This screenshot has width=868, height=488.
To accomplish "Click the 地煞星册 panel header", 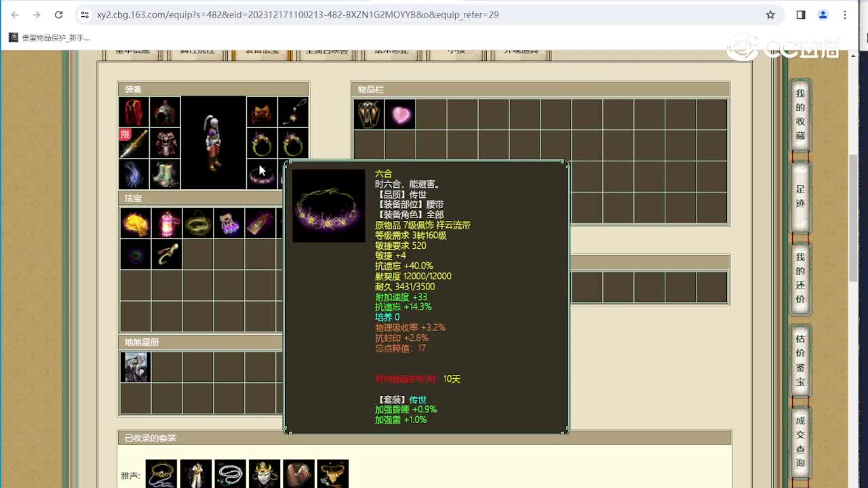I will (201, 342).
